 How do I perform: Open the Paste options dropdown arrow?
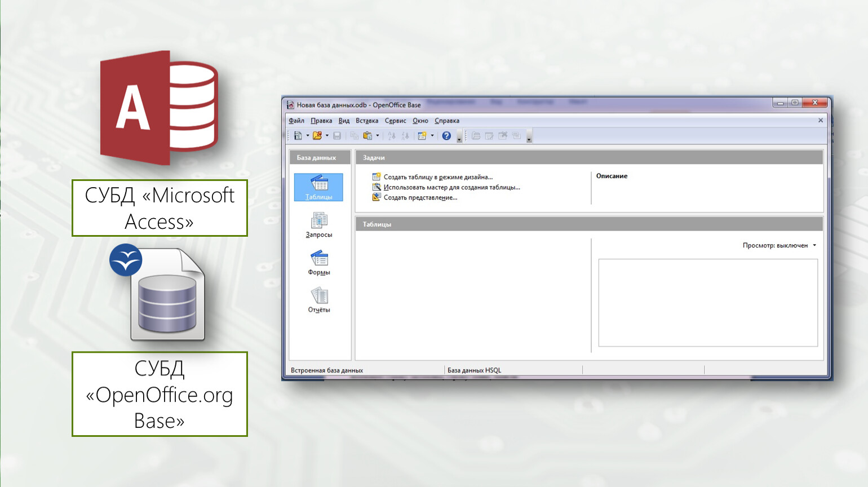378,136
